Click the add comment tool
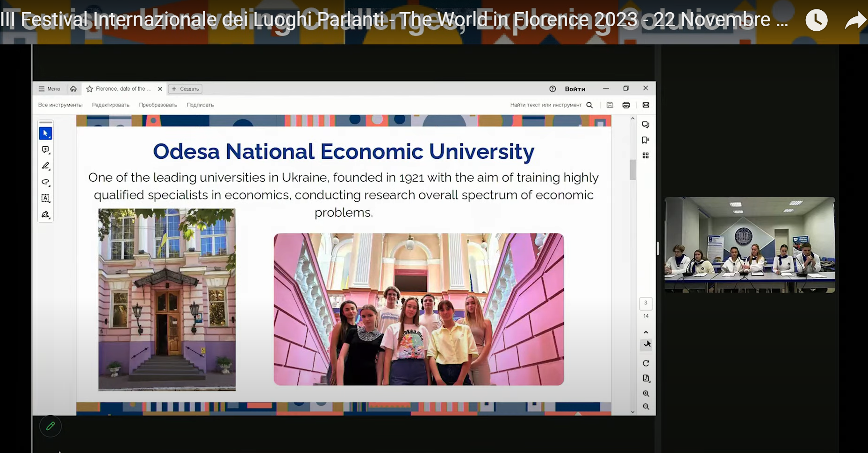 tap(45, 150)
